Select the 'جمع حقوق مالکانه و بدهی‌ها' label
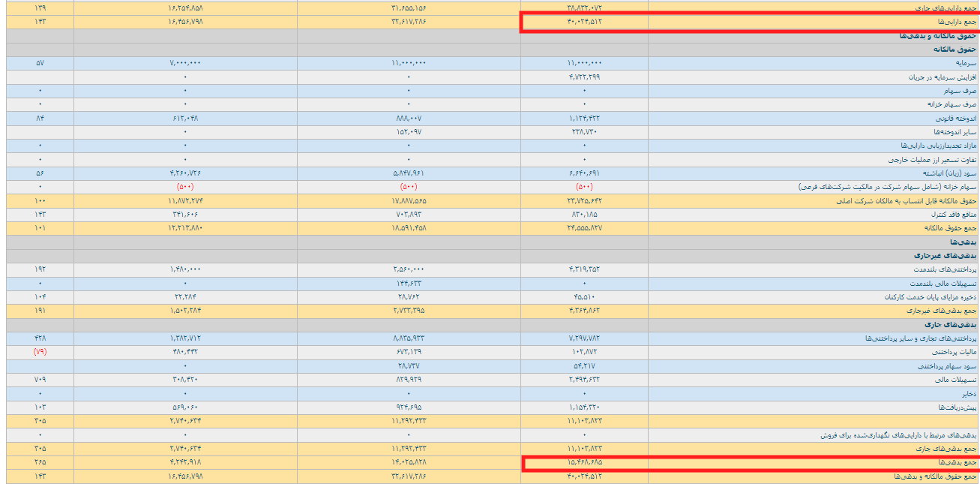This screenshot has width=980, height=484. coord(943,476)
